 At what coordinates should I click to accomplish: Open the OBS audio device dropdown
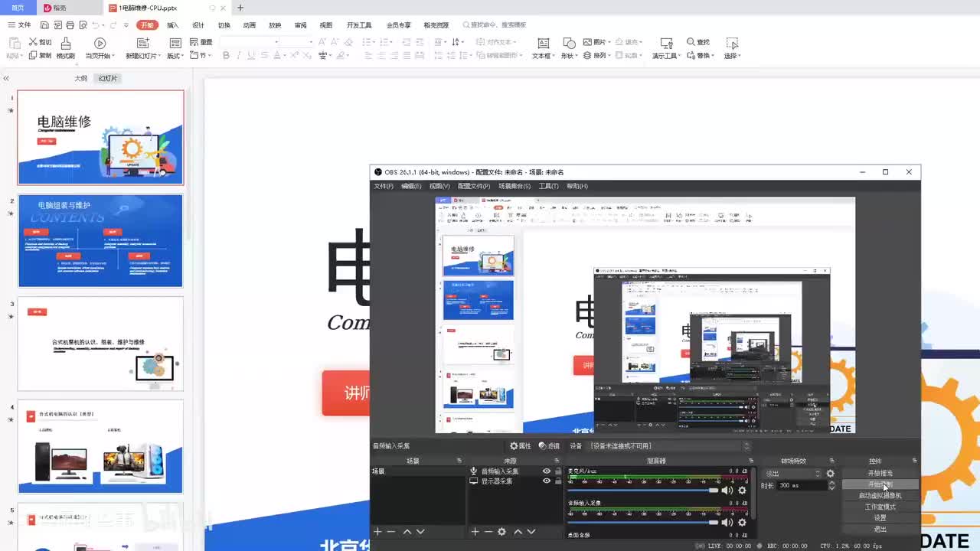[x=669, y=446]
